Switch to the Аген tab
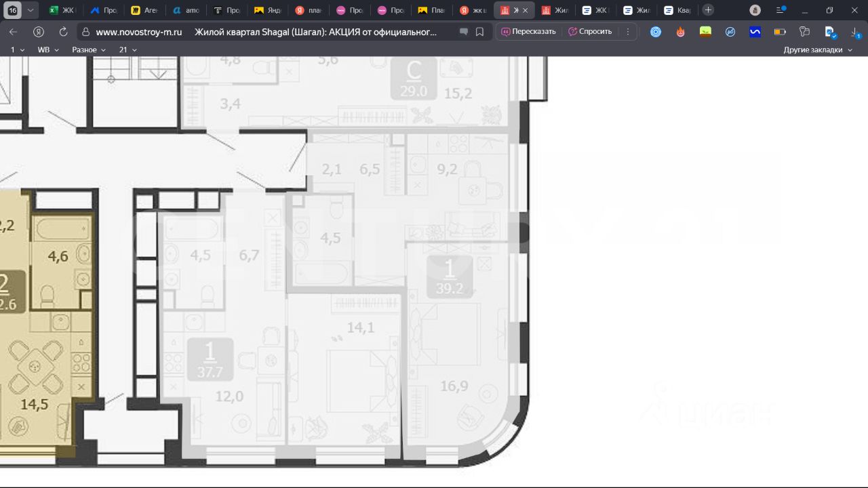The width and height of the screenshot is (868, 488). point(144,10)
